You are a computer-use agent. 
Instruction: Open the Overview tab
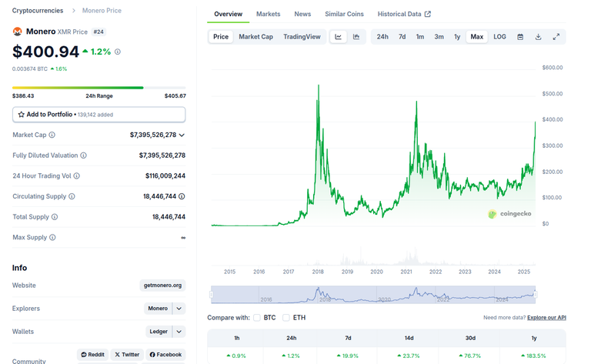click(x=228, y=14)
